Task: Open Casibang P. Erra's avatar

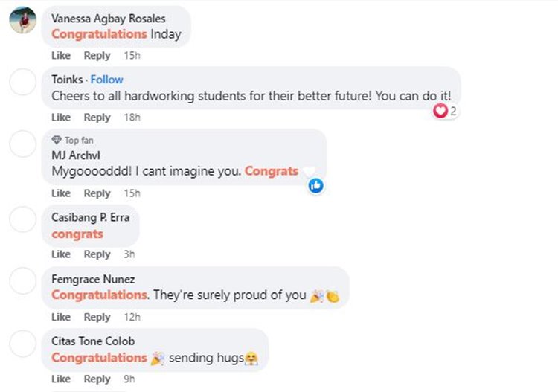Action: [x=22, y=220]
